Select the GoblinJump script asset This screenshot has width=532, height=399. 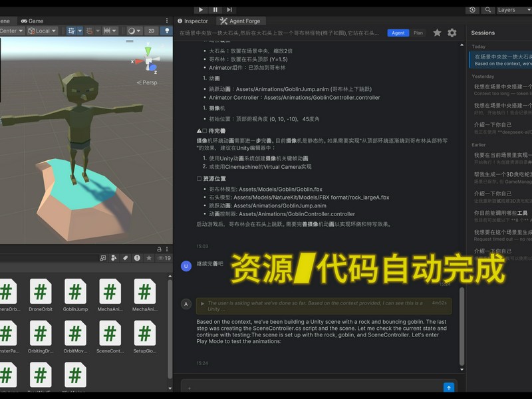(x=75, y=295)
